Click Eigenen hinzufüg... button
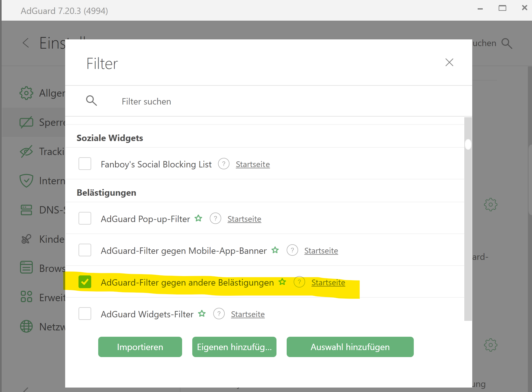Image resolution: width=532 pixels, height=392 pixels. pos(234,347)
